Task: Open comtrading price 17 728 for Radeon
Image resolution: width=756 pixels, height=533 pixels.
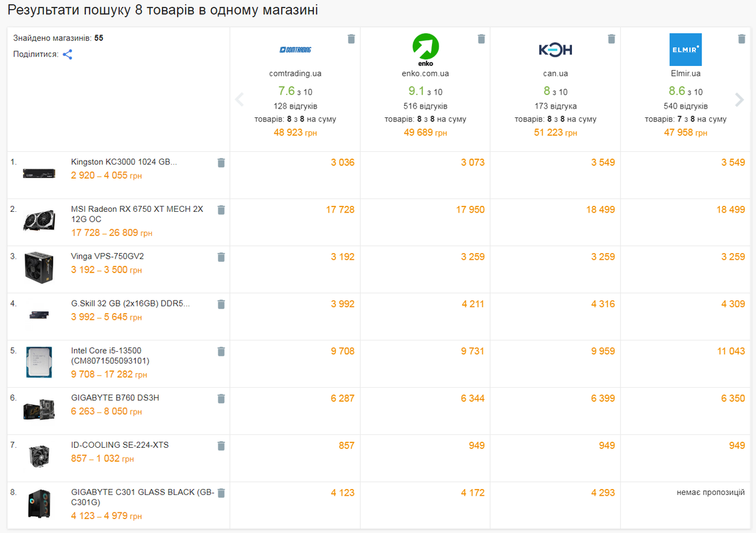Action: tap(340, 210)
